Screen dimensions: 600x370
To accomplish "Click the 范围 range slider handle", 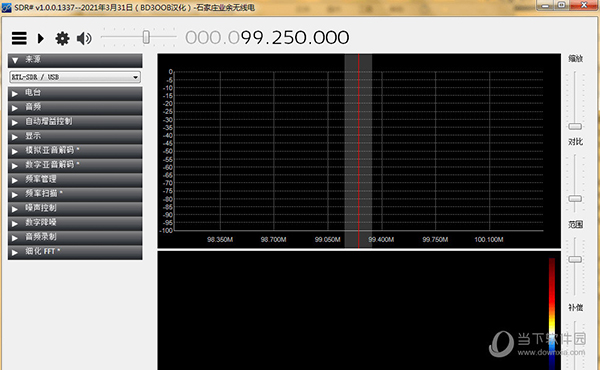I will 575,259.
